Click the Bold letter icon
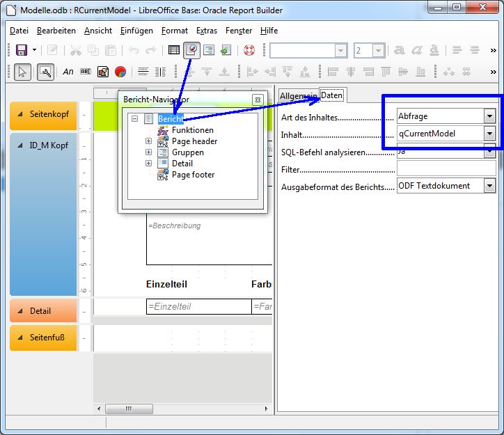This screenshot has height=435, width=504. pos(399,50)
